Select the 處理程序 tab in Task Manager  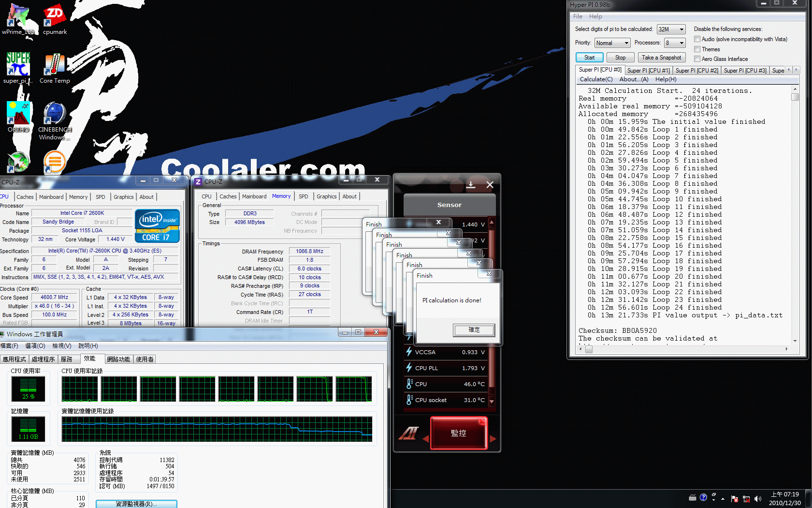pos(43,359)
